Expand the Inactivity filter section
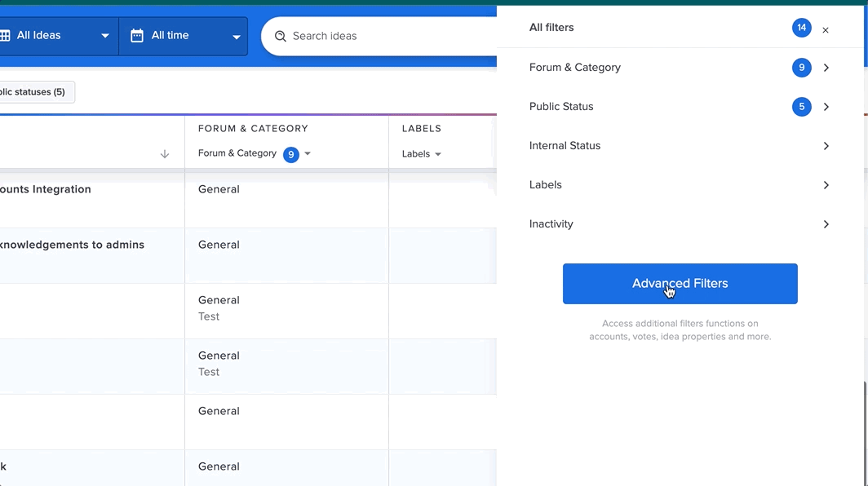Image resolution: width=868 pixels, height=486 pixels. click(x=826, y=224)
